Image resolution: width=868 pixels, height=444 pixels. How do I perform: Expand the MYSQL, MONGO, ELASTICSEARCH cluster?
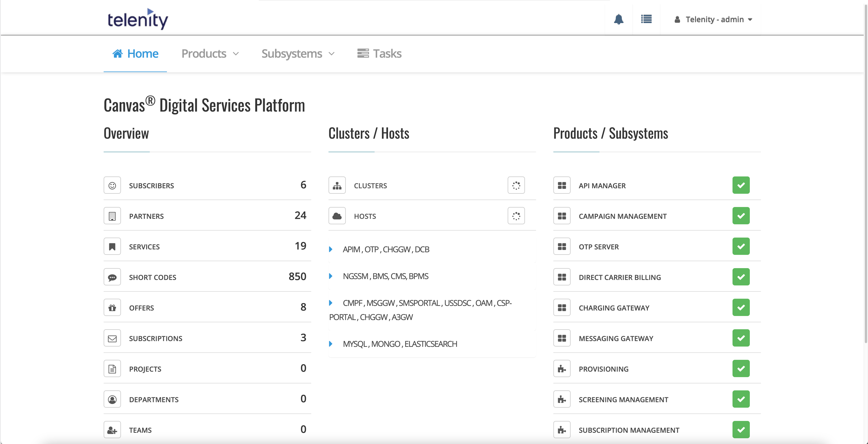(393, 344)
